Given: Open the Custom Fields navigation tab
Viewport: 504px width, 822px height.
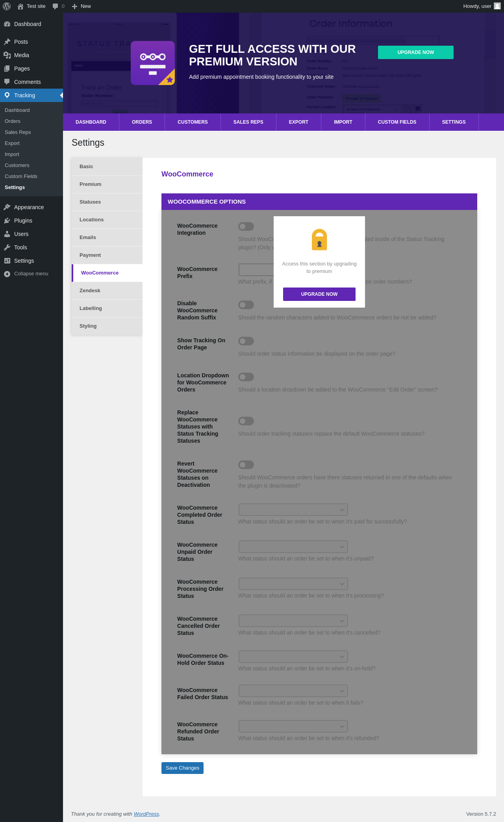Looking at the screenshot, I should pyautogui.click(x=397, y=122).
